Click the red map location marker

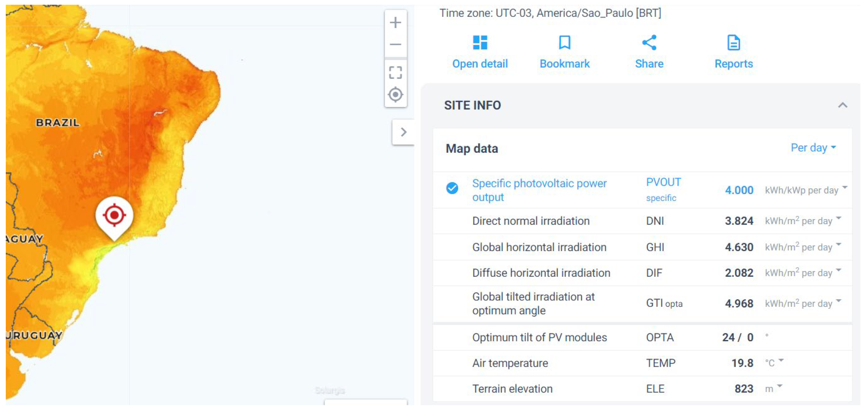(114, 215)
